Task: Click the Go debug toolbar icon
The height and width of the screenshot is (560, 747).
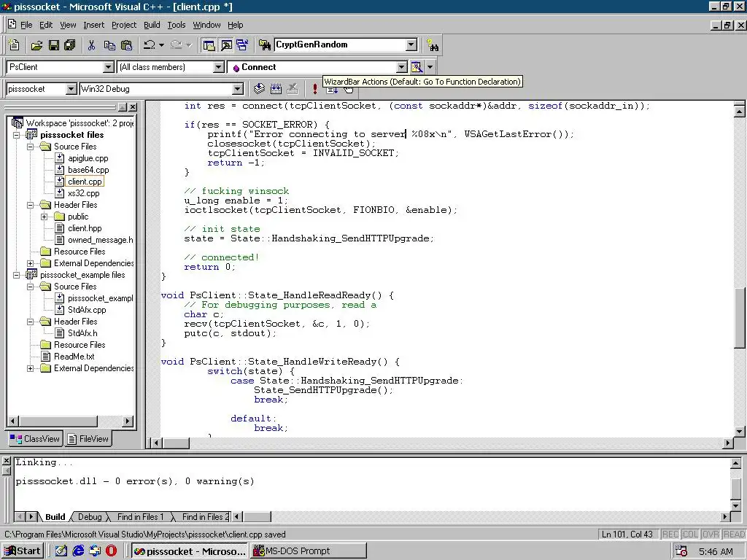Action: click(x=332, y=90)
